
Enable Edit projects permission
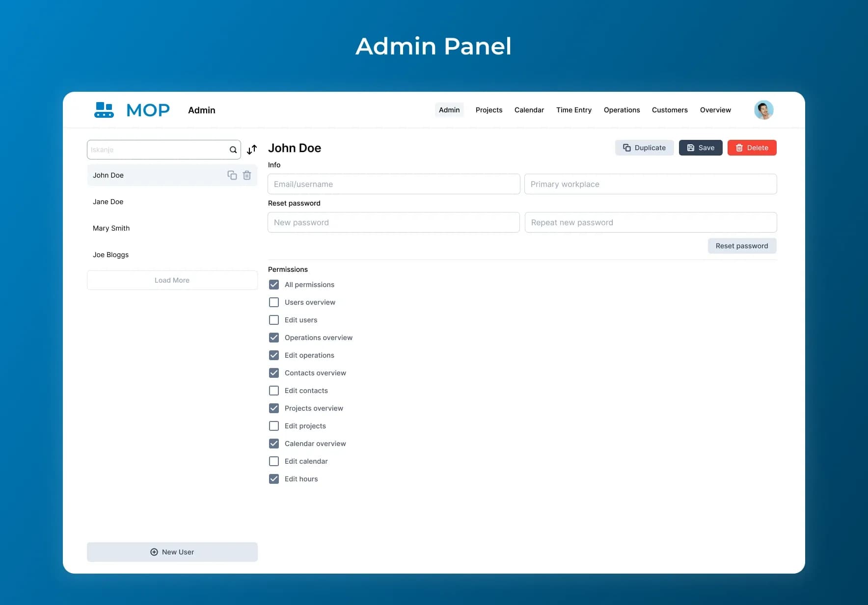[x=274, y=426]
